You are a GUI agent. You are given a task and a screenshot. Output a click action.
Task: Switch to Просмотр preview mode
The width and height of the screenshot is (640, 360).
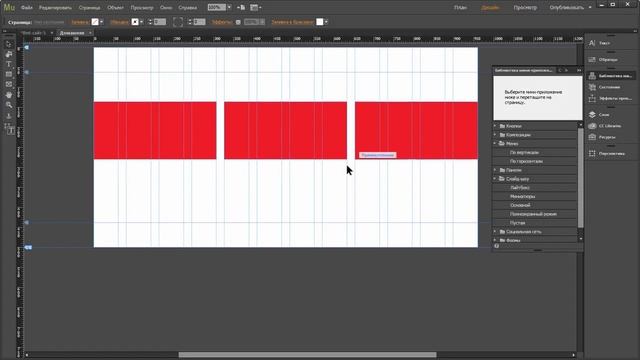tap(525, 7)
